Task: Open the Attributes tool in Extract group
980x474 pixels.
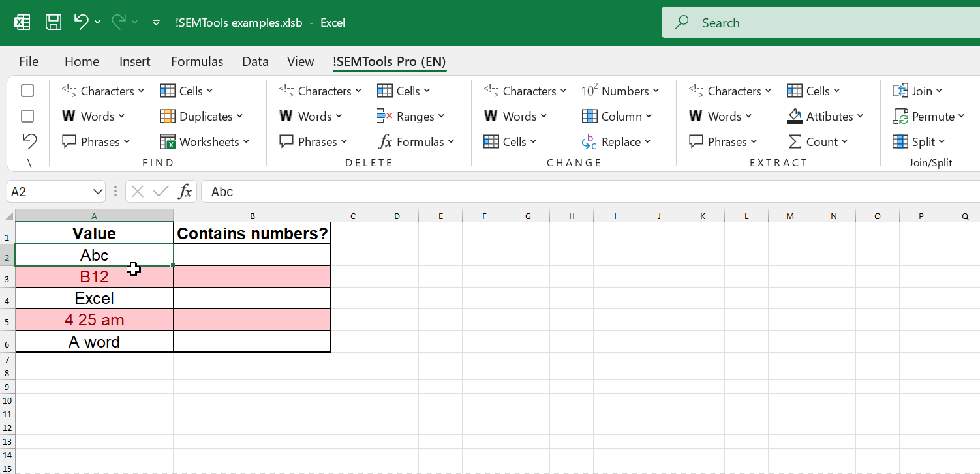Action: point(825,116)
